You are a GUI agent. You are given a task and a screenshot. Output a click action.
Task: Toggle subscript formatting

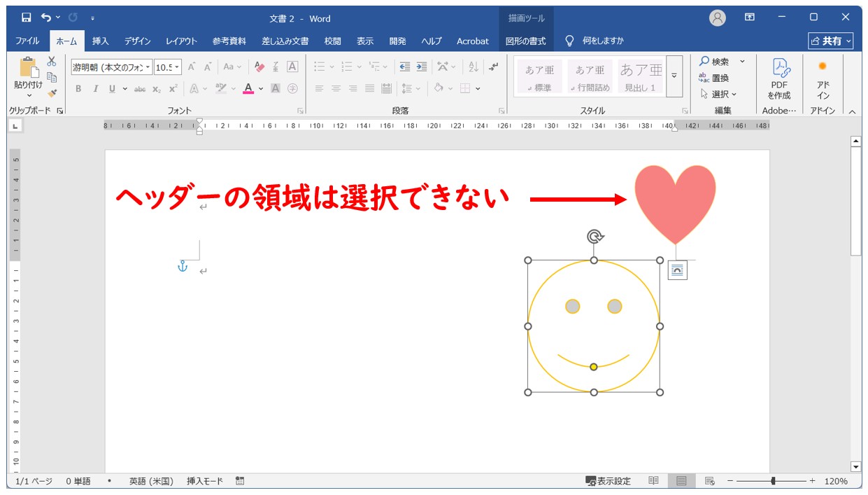157,88
